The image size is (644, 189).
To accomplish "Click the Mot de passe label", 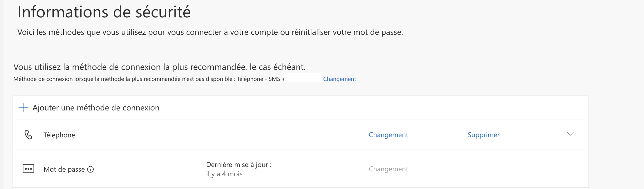I will [x=64, y=169].
